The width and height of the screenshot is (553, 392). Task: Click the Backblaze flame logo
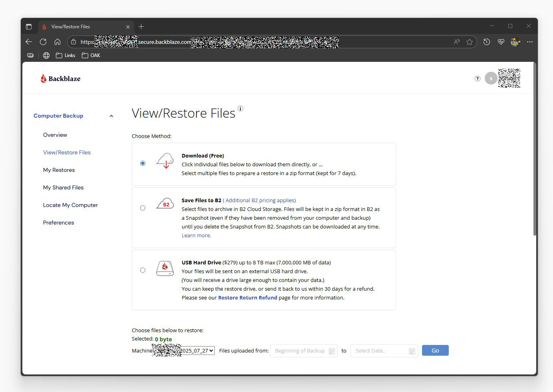(x=44, y=79)
